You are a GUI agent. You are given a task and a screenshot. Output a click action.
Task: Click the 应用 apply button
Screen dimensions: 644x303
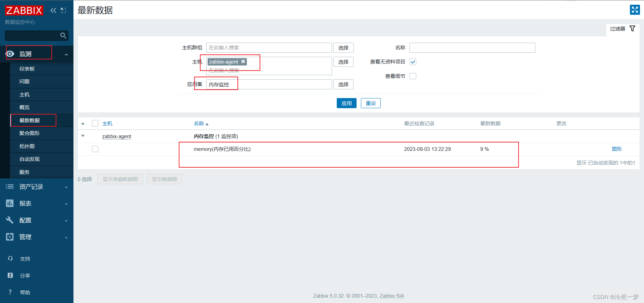346,103
